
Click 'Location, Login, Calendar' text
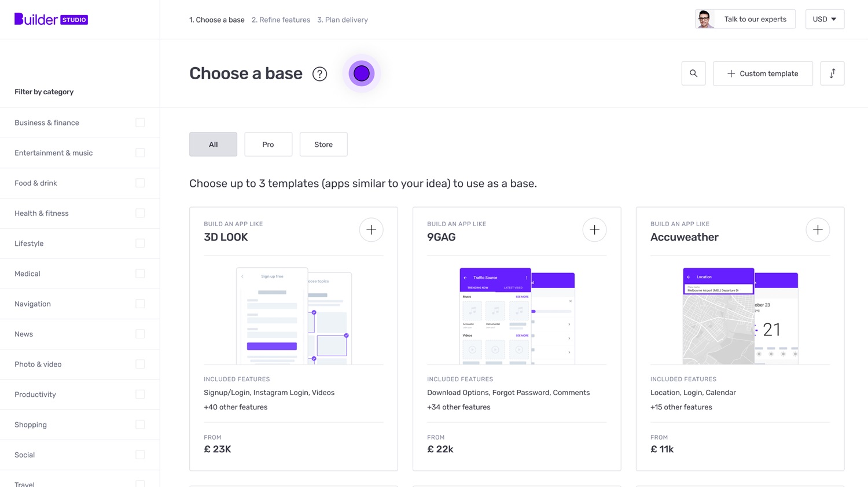tap(693, 393)
